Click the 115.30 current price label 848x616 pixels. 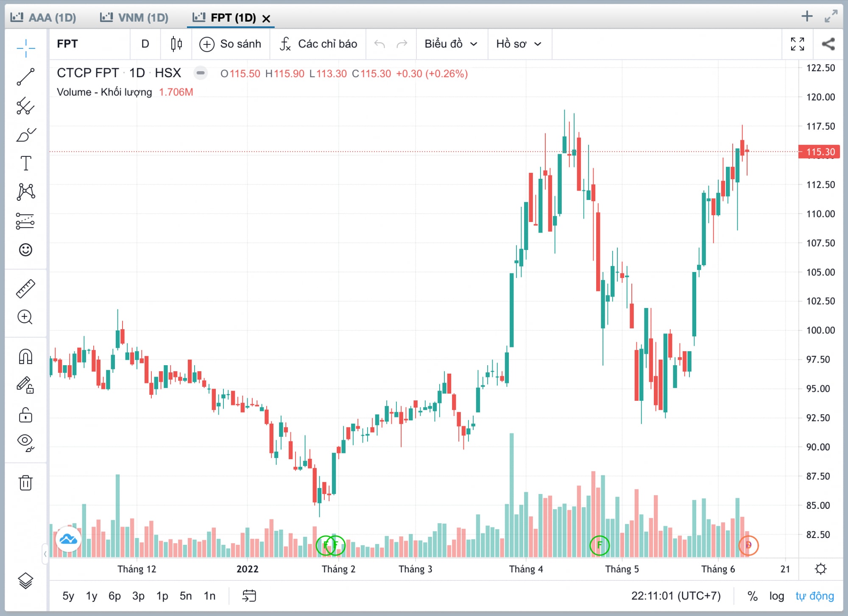(819, 152)
